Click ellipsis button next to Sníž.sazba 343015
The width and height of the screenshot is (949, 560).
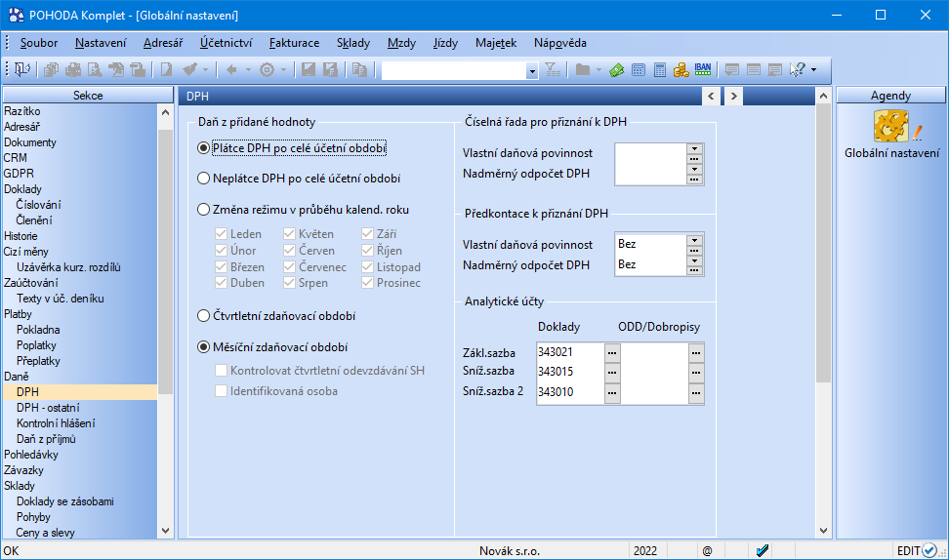[x=612, y=372]
